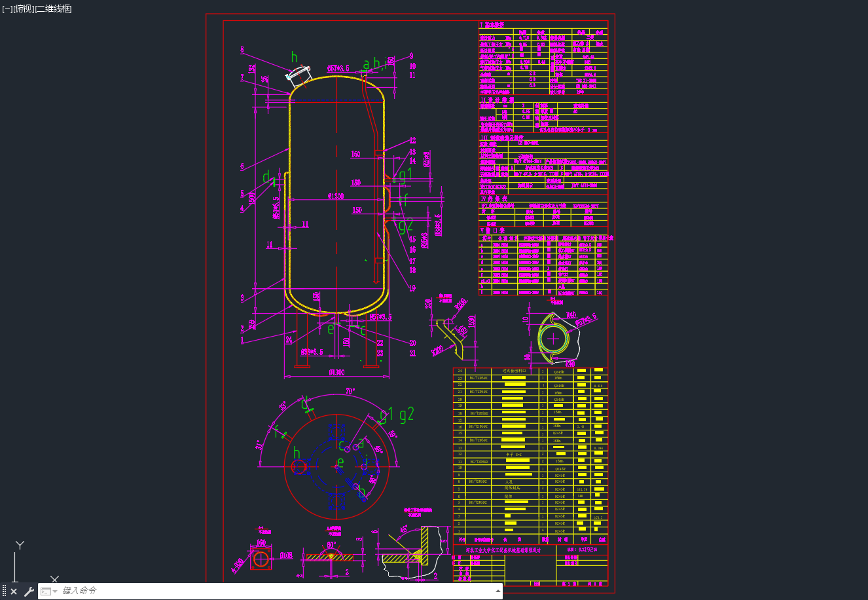
Task: Select the title block text "河北工业大学化工设备机械基础课程设计"
Action: tap(503, 551)
